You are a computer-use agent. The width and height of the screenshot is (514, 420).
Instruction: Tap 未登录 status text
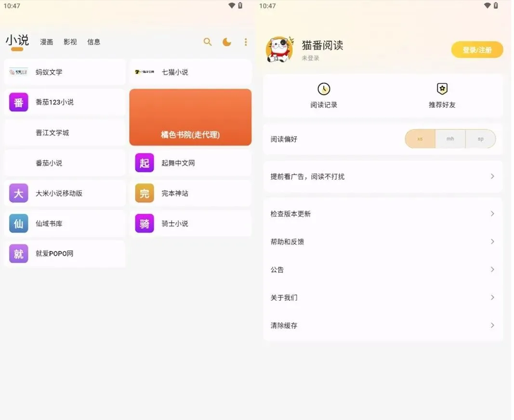(x=310, y=58)
